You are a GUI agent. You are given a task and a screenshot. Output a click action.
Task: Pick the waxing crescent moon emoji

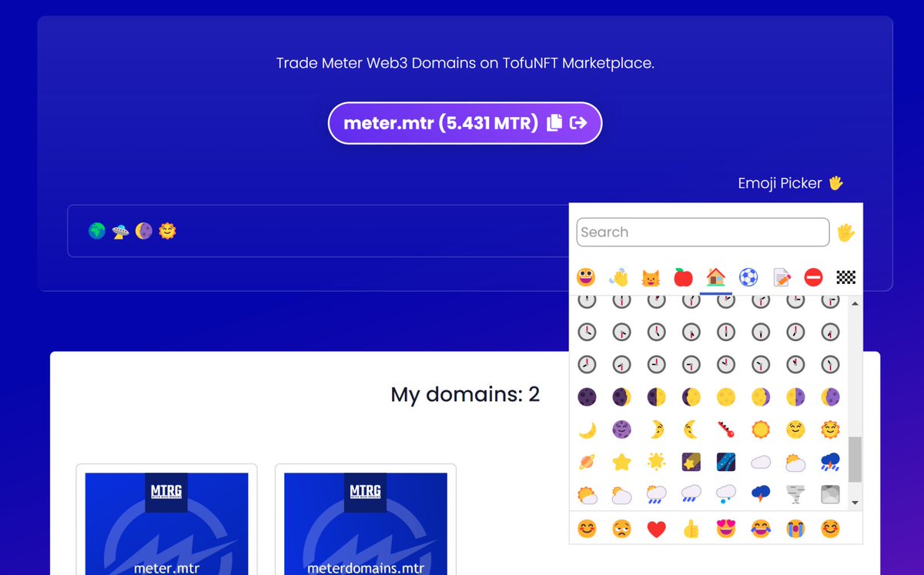[621, 397]
